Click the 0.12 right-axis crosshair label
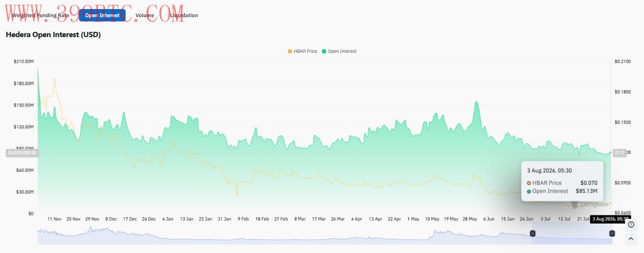 pos(620,153)
